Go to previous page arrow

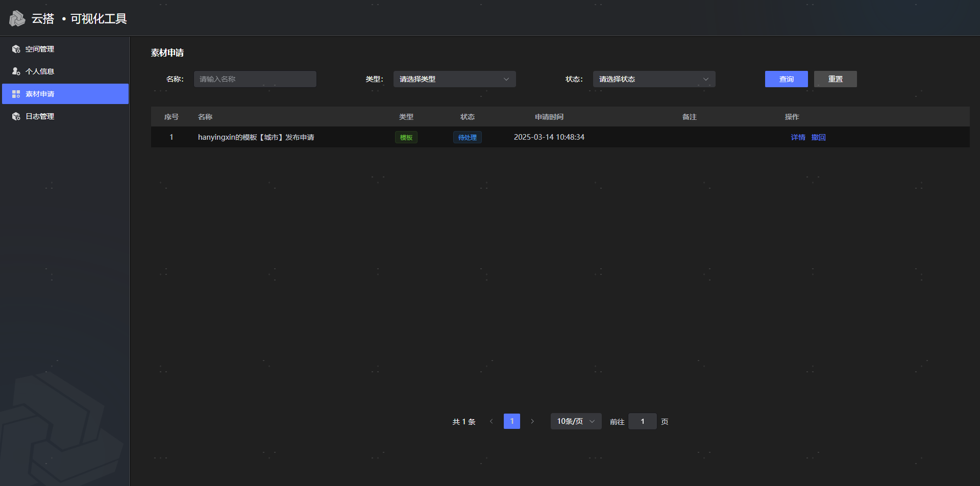click(x=491, y=421)
